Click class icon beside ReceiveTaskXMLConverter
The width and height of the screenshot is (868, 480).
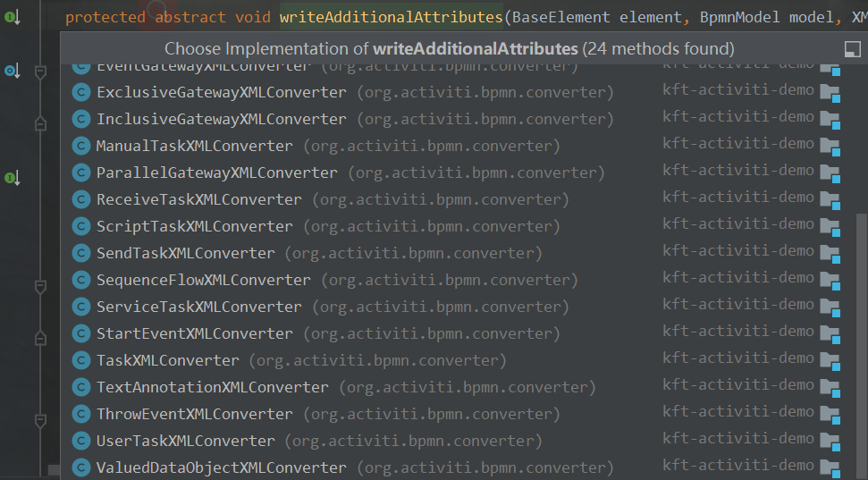click(x=81, y=199)
